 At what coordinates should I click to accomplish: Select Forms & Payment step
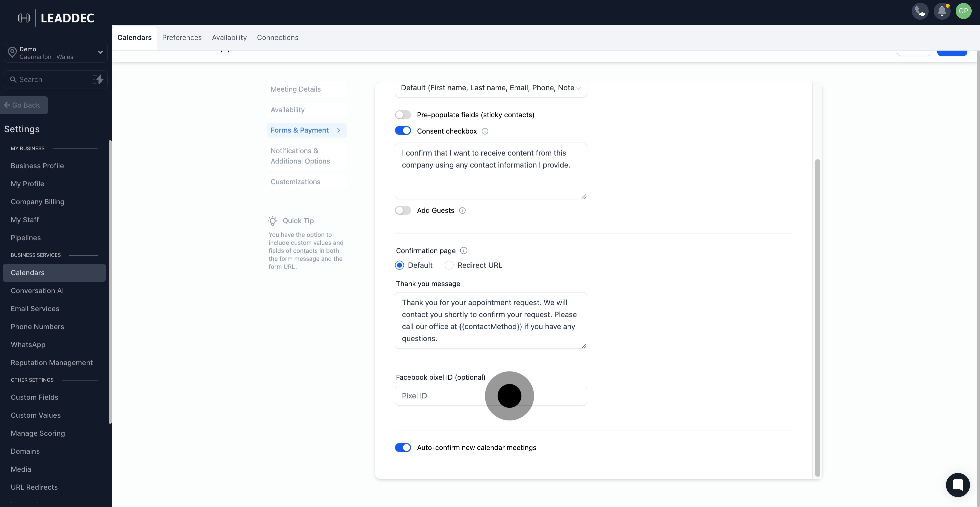[x=307, y=130]
